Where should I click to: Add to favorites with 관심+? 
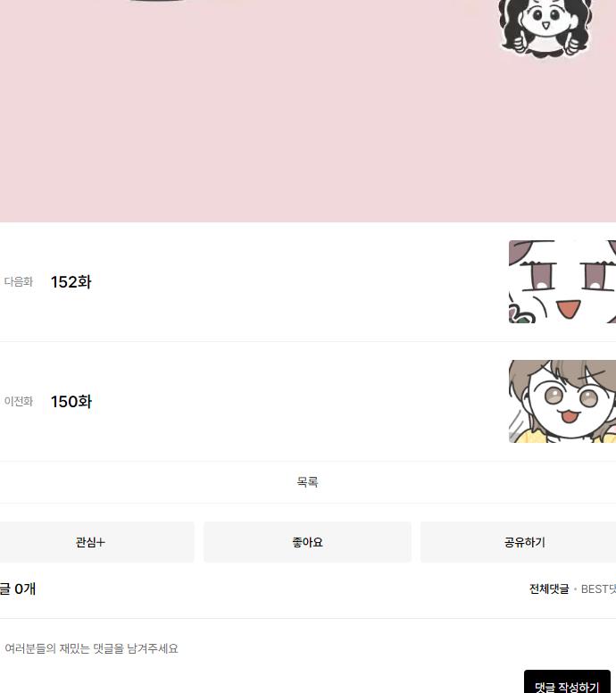pos(90,542)
